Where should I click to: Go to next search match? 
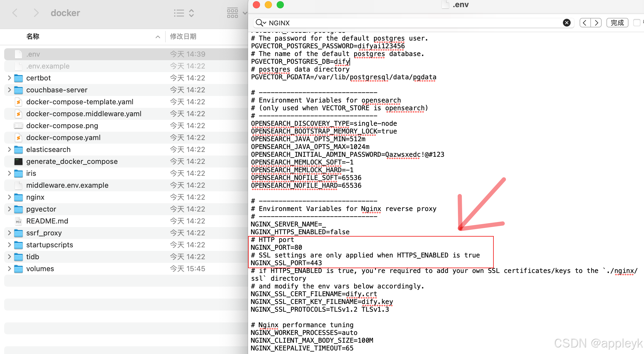(x=596, y=23)
